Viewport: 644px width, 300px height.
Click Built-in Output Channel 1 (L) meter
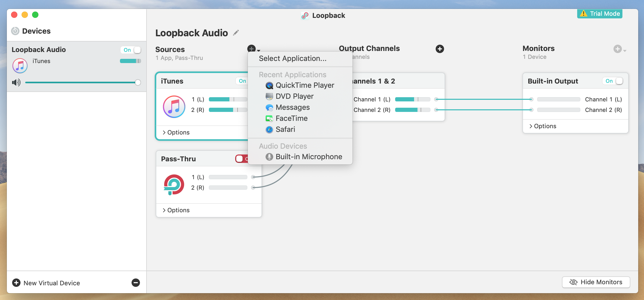(x=559, y=99)
